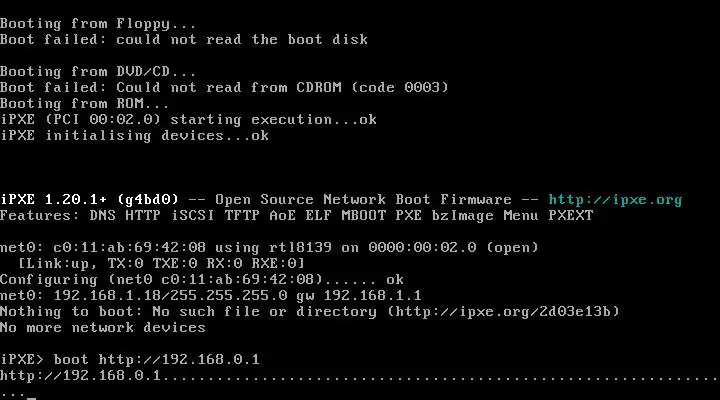This screenshot has height=400, width=720.
Task: Click the rtl8139 driver name
Action: [x=300, y=248]
